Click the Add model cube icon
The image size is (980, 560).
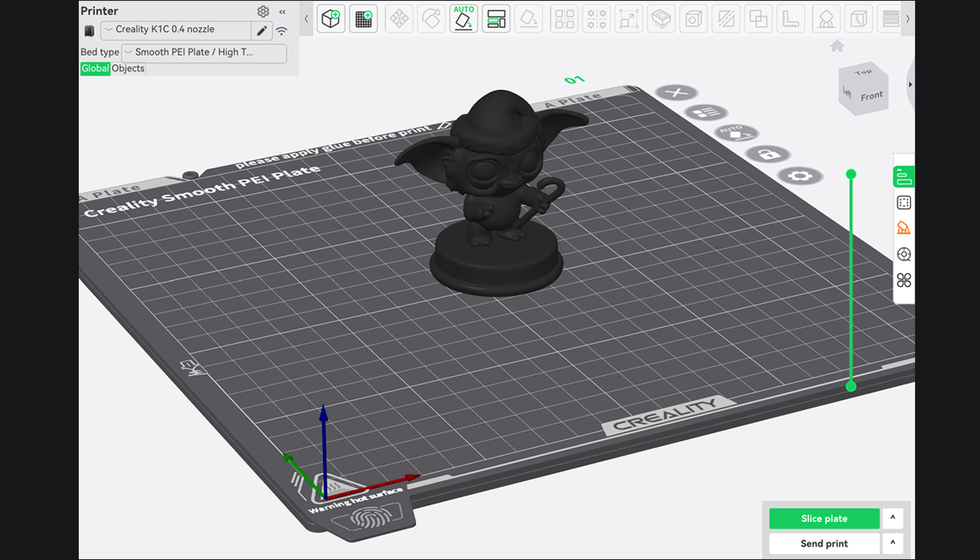click(x=331, y=19)
